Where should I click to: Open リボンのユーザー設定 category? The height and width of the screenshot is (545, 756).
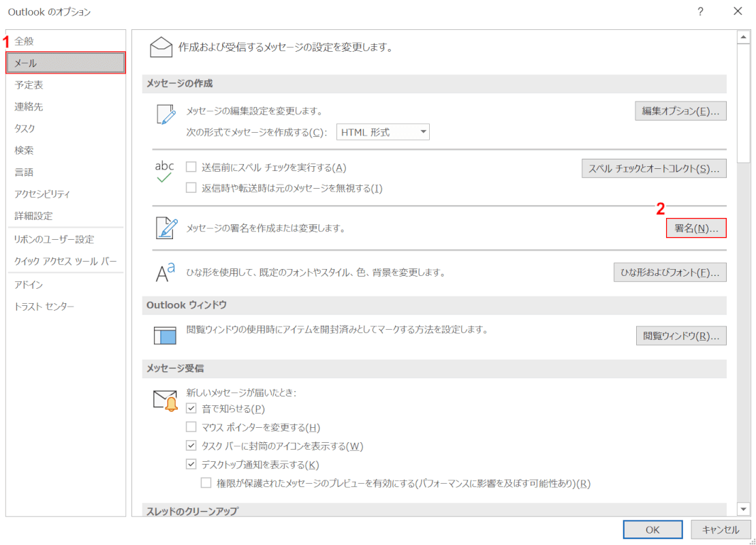click(65, 239)
